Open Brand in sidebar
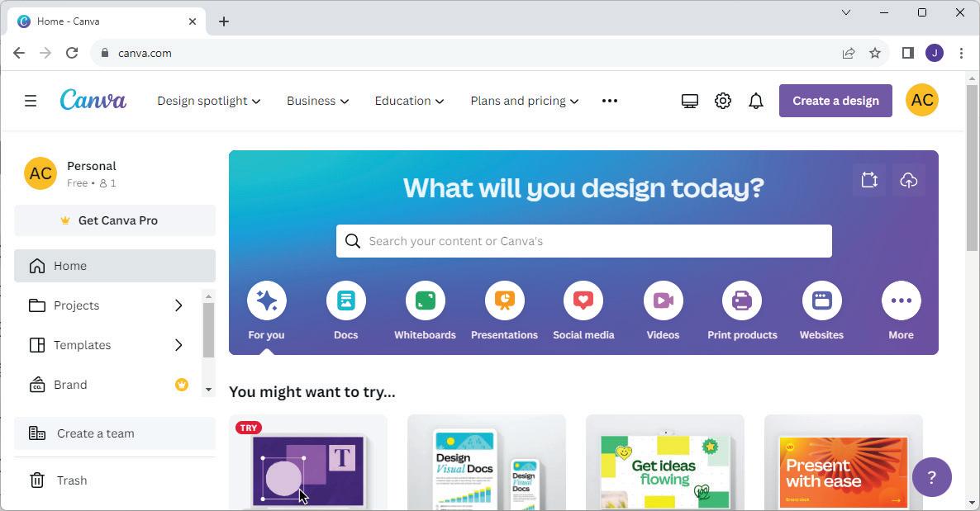Screen dimensions: 980x511 (107, 385)
